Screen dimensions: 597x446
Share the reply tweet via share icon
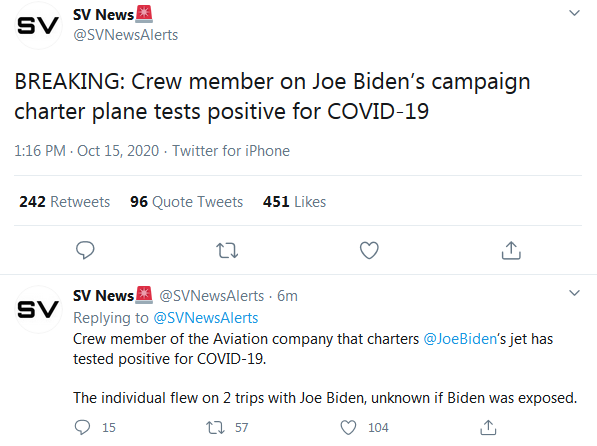(x=488, y=427)
